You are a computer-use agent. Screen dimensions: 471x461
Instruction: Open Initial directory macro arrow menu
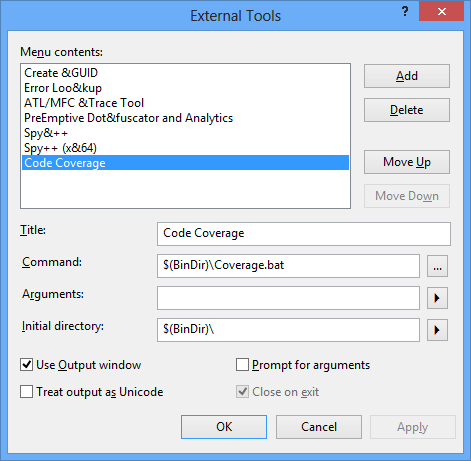437,330
